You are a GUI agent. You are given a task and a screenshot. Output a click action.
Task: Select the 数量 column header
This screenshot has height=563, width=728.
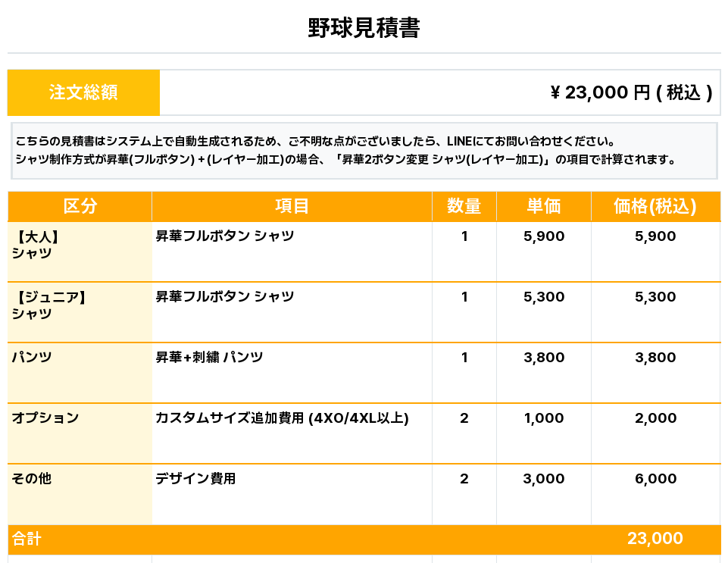point(464,206)
